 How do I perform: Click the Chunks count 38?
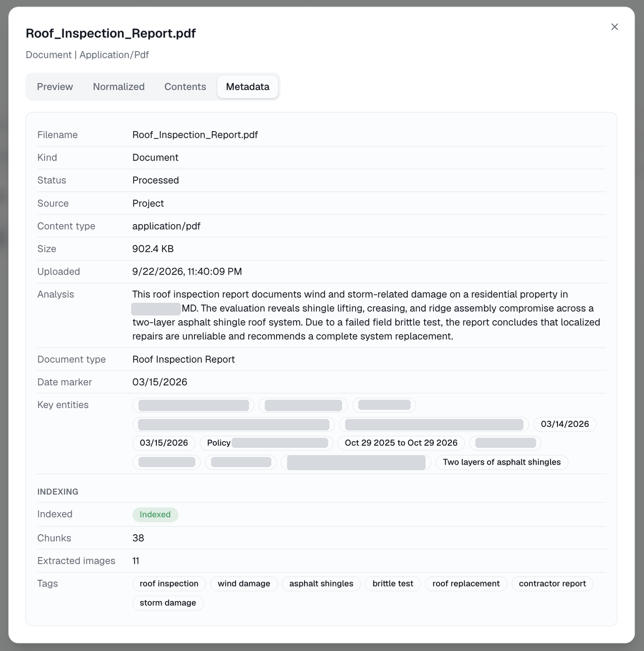coord(138,538)
